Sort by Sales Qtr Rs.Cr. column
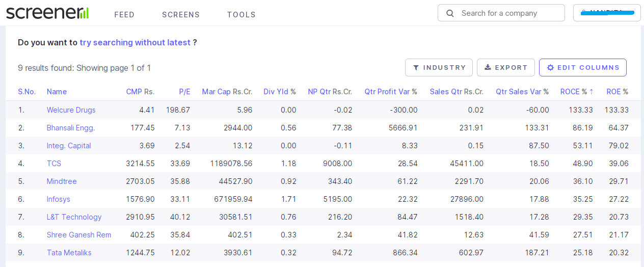Image resolution: width=644 pixels, height=267 pixels. click(457, 92)
